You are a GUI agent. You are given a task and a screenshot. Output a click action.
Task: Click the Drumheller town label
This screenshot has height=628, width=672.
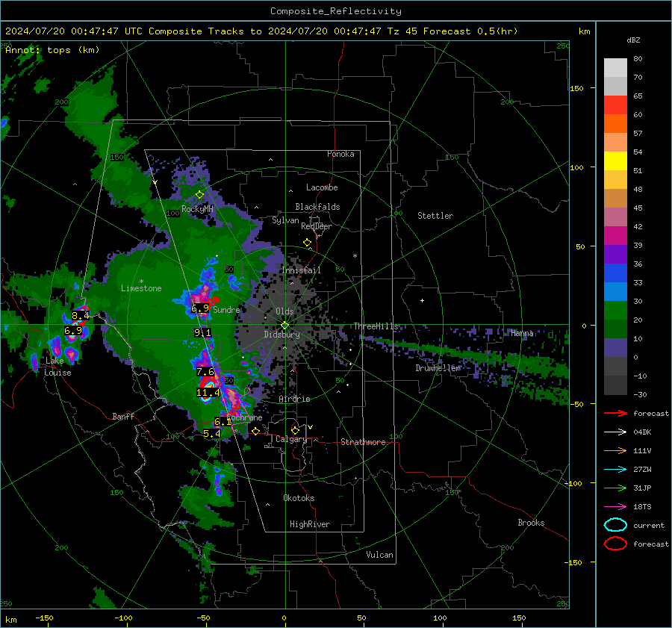438,368
